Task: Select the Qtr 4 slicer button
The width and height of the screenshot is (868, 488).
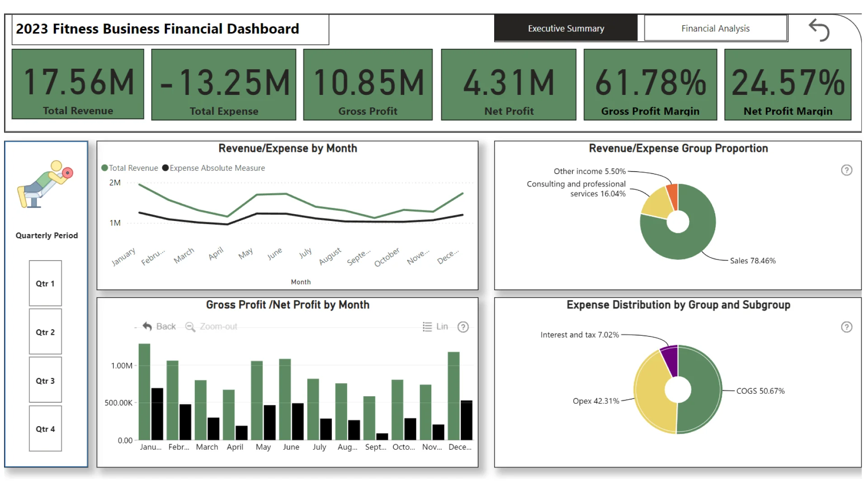Action: (45, 428)
